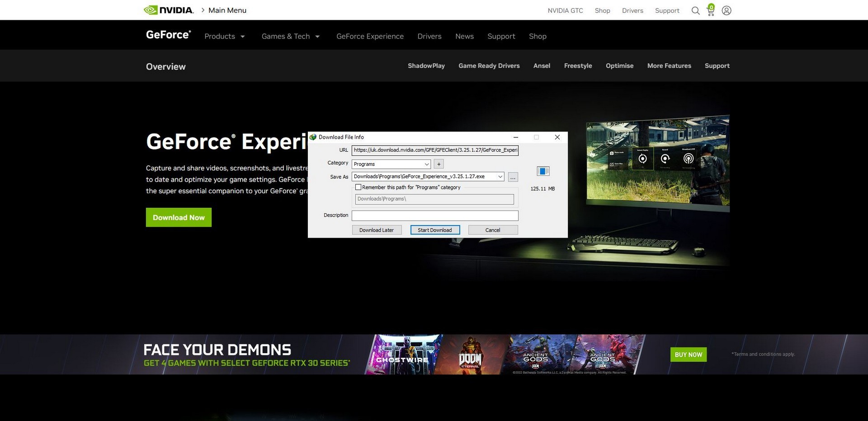Expand the Products menu
The height and width of the screenshot is (421, 868).
point(224,36)
